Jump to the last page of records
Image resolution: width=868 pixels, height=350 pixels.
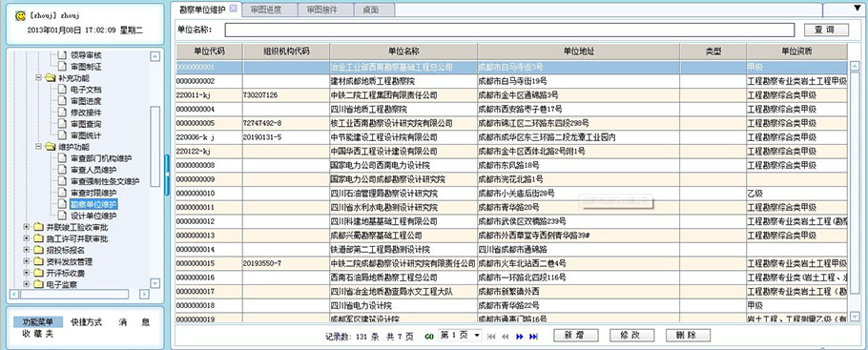pyautogui.click(x=533, y=336)
